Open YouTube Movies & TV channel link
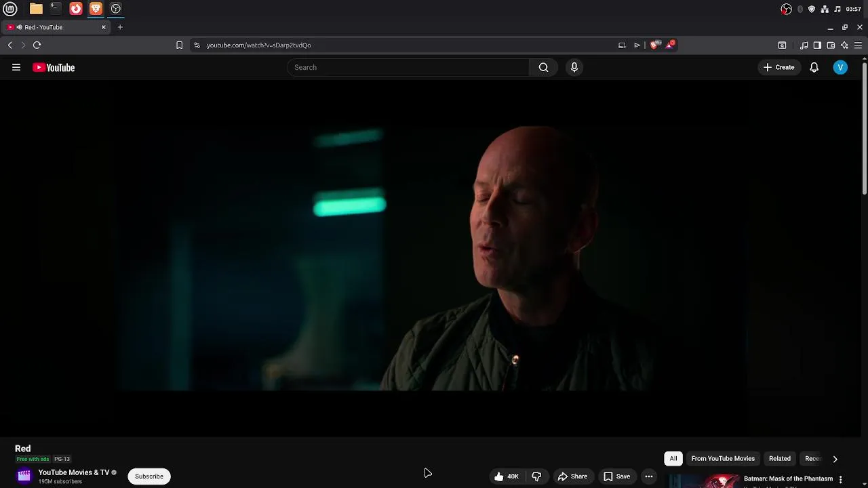Screen dimensions: 868x488 (x=74, y=472)
